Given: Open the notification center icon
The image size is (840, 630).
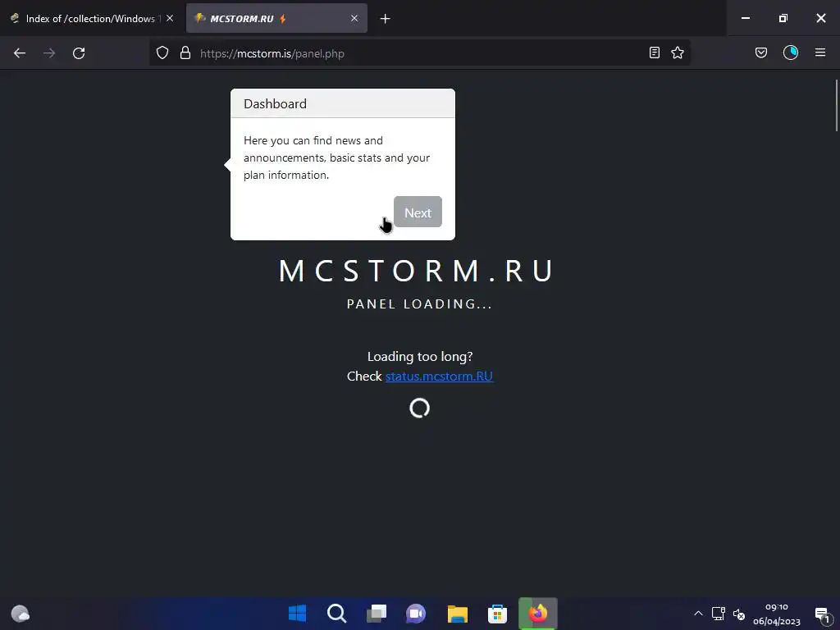Looking at the screenshot, I should [x=823, y=614].
